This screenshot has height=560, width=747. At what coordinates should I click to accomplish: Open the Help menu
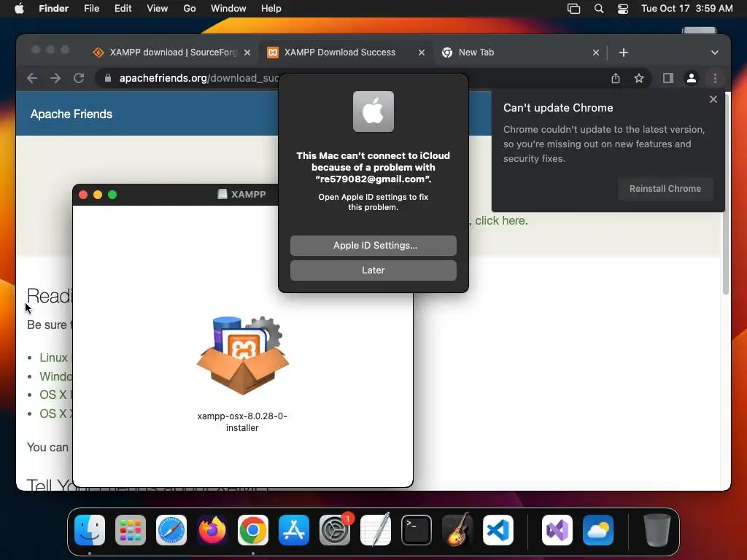coord(271,9)
